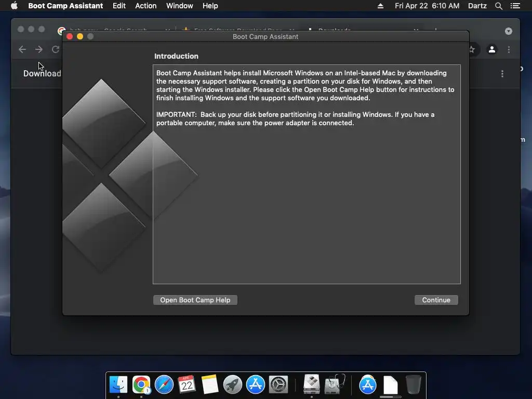The width and height of the screenshot is (532, 399).
Task: Click the Boot Camp Assistant window title
Action: (x=265, y=37)
